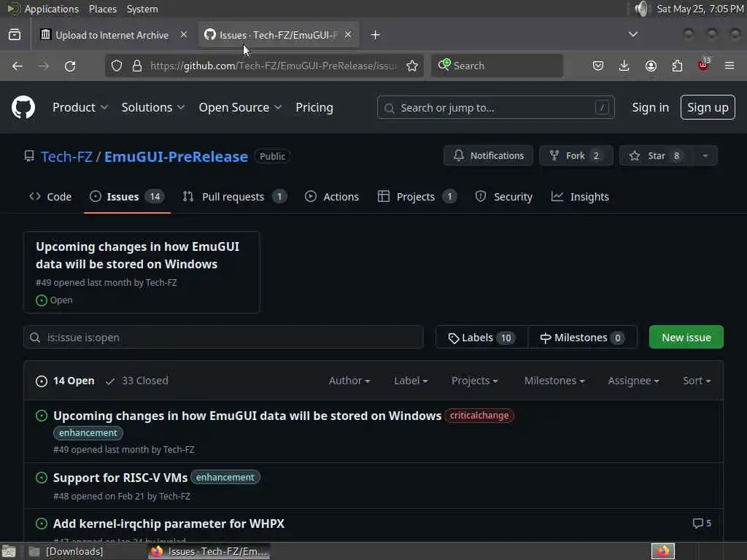The width and height of the screenshot is (747, 560).
Task: Open the Actions tab
Action: click(x=332, y=197)
